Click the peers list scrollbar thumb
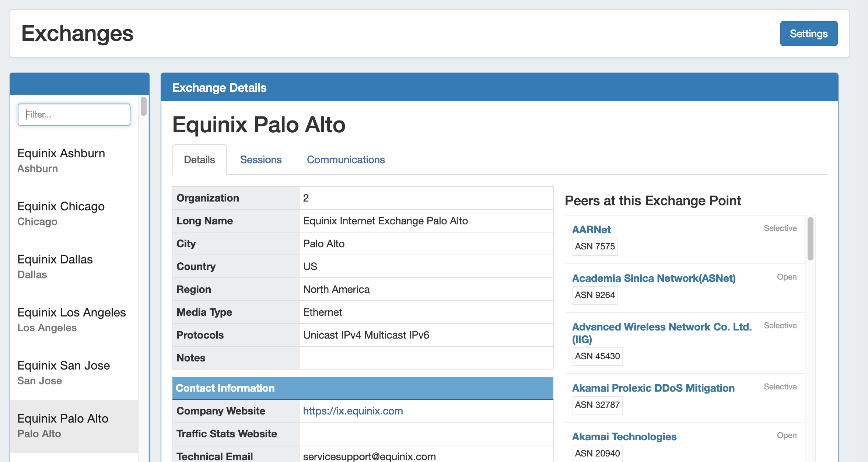The image size is (868, 462). [810, 239]
